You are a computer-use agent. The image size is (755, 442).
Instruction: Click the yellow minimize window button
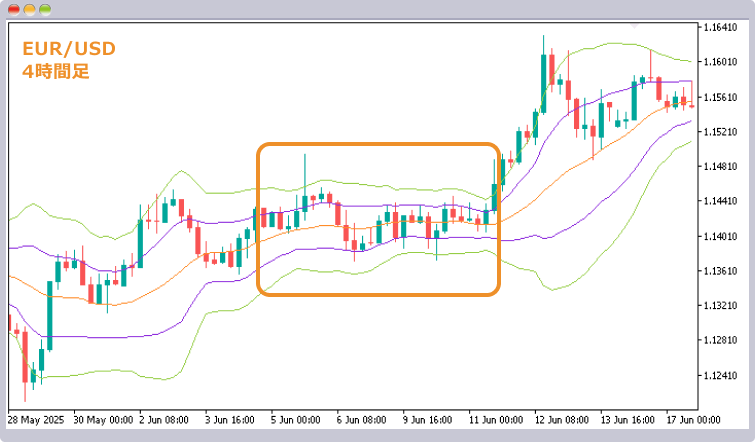(x=29, y=8)
